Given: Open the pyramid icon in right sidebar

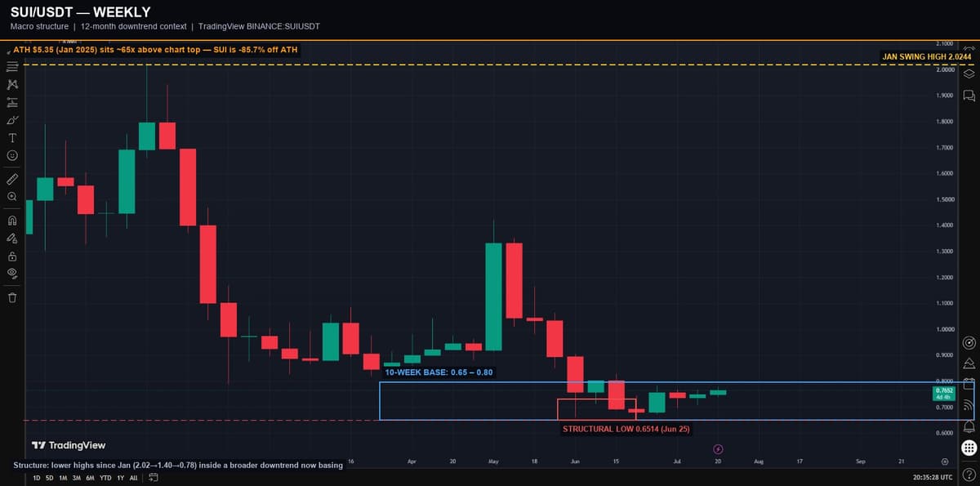Looking at the screenshot, I should (x=969, y=363).
